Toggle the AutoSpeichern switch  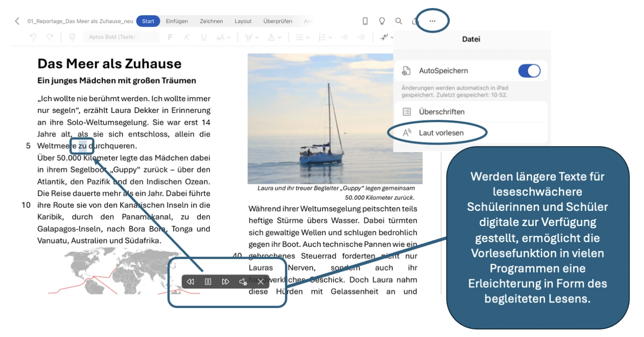pos(529,71)
